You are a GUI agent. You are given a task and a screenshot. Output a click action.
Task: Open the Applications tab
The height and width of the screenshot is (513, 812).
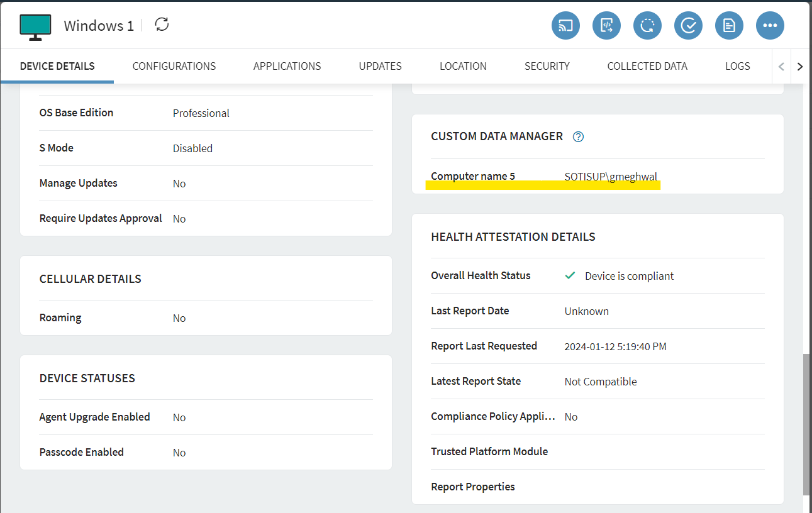pos(287,66)
